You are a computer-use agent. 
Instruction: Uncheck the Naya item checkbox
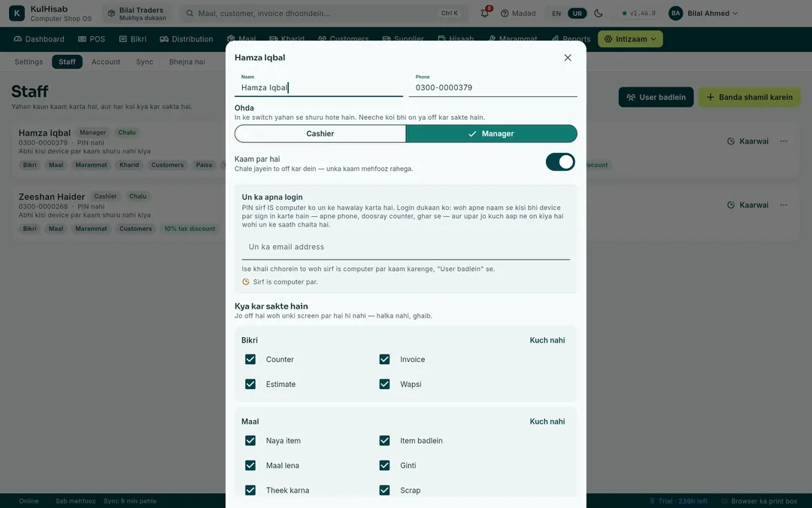(250, 440)
